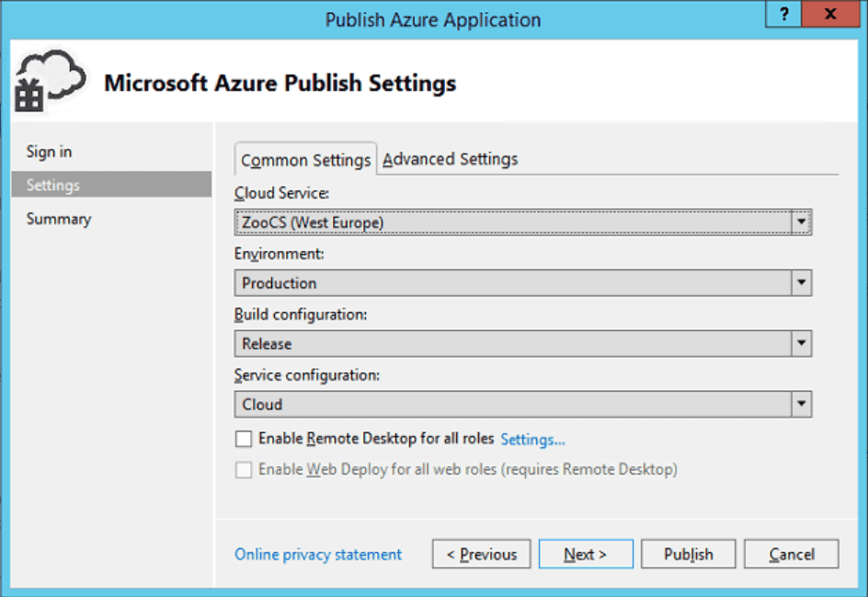
Task: Open the Online privacy statement link
Action: 318,555
